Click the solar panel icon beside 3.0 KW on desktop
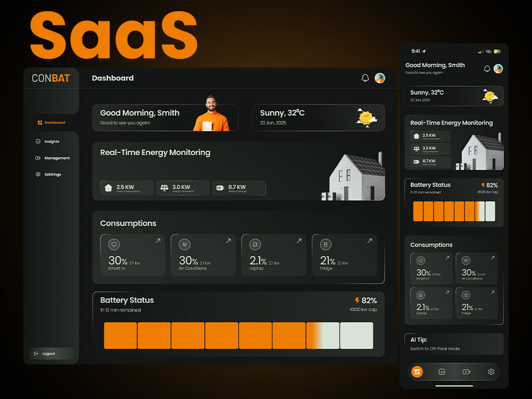The height and width of the screenshot is (399, 532). pyautogui.click(x=164, y=188)
